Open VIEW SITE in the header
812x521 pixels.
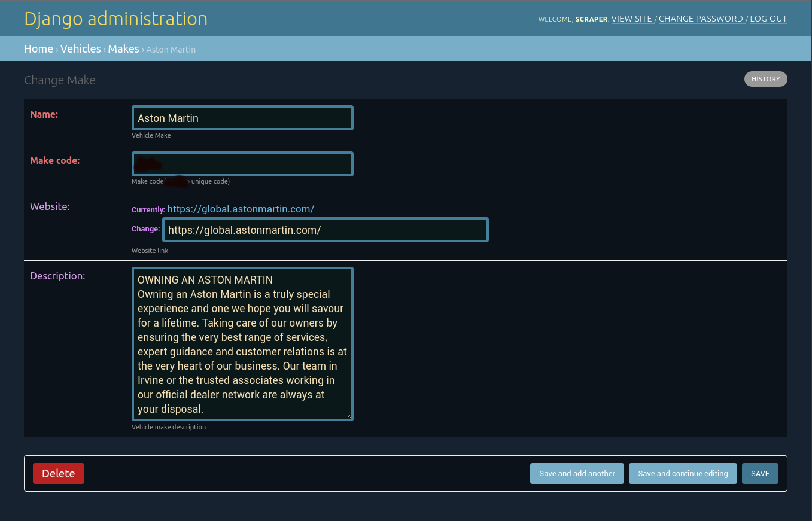[632, 19]
